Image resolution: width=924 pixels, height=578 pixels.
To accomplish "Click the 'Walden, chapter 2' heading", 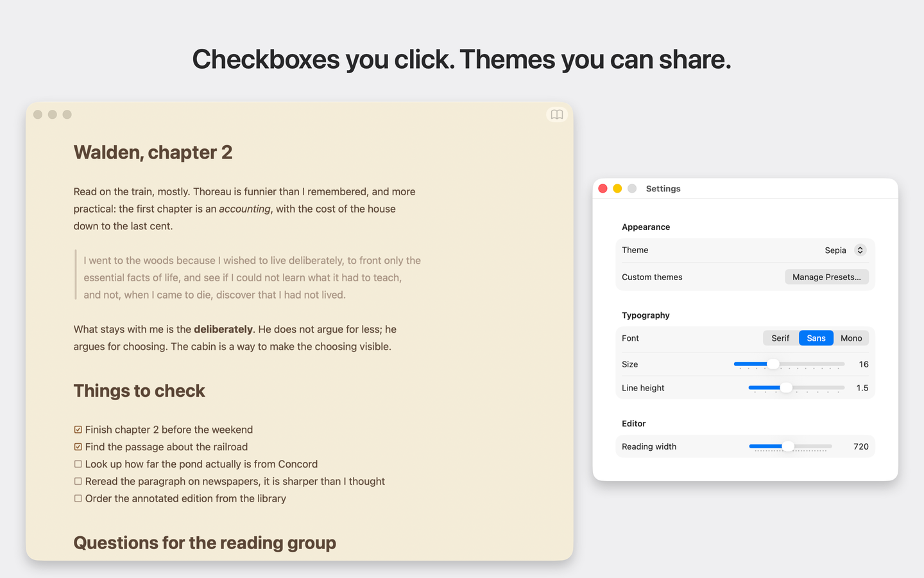I will [x=153, y=152].
